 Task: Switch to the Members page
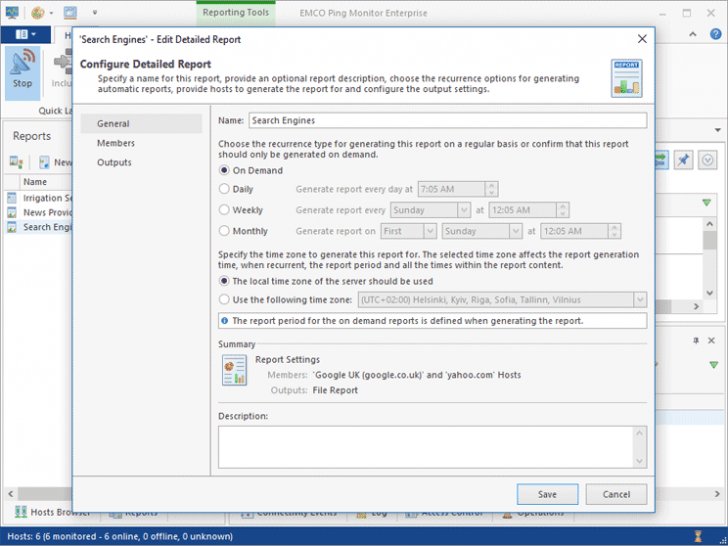pyautogui.click(x=141, y=143)
